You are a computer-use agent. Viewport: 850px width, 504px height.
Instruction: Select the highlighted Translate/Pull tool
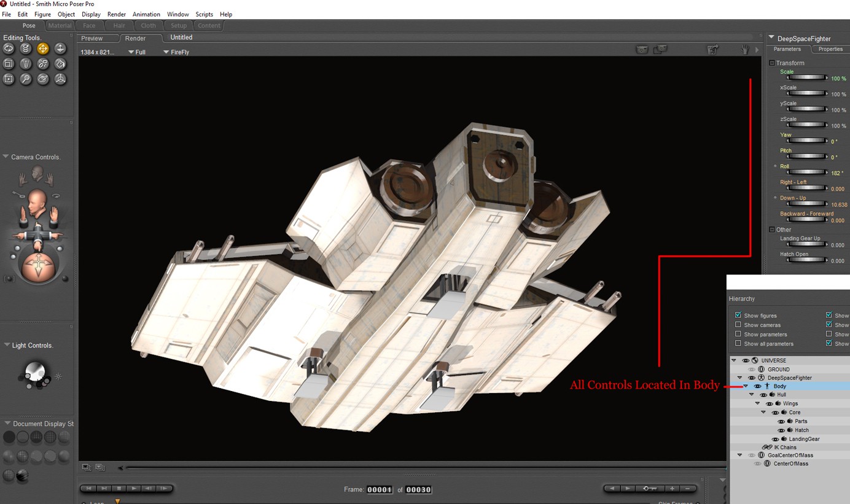click(43, 48)
